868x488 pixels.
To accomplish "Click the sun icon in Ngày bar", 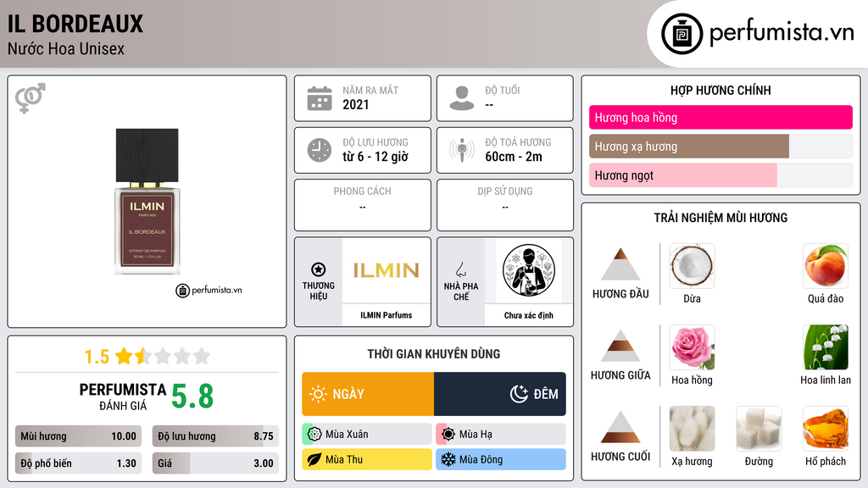I will tap(318, 394).
